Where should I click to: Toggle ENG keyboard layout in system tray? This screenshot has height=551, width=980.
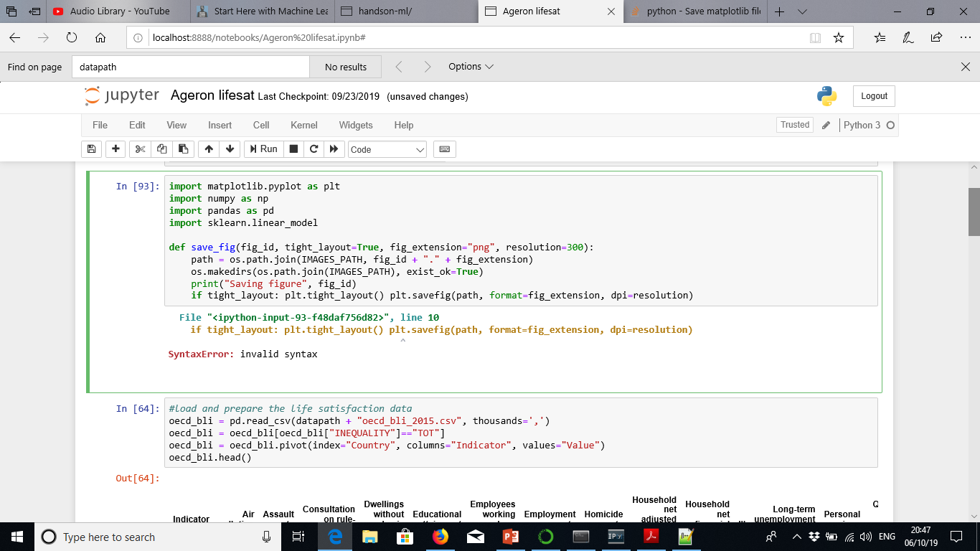[886, 536]
